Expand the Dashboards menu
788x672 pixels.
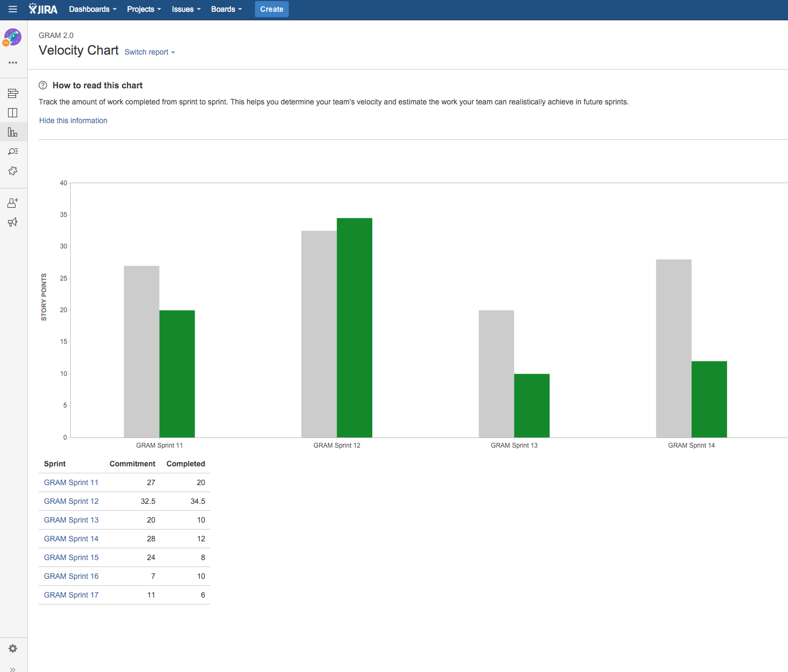(x=92, y=9)
